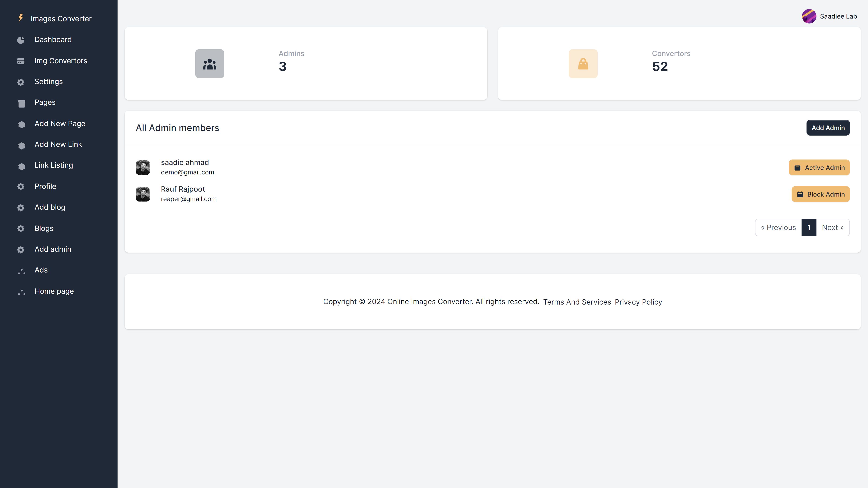868x488 pixels.
Task: Click Rauf Rajpoot's avatar thumbnail
Action: (143, 194)
